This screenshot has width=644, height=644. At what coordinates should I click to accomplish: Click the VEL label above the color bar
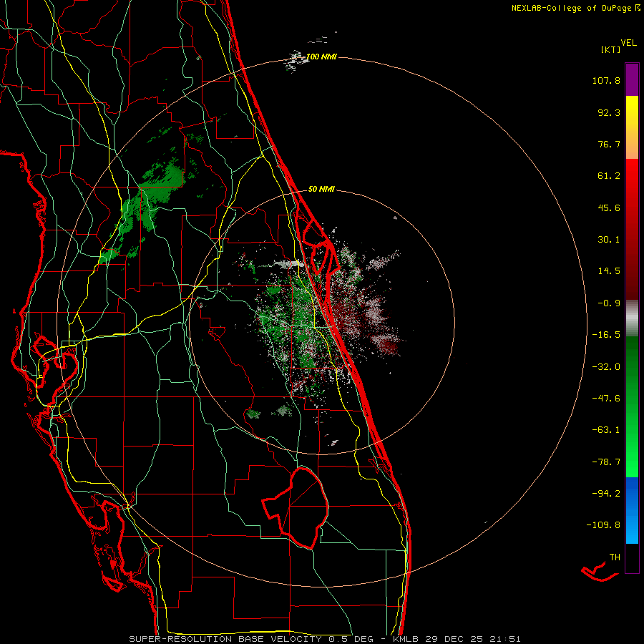pos(628,43)
